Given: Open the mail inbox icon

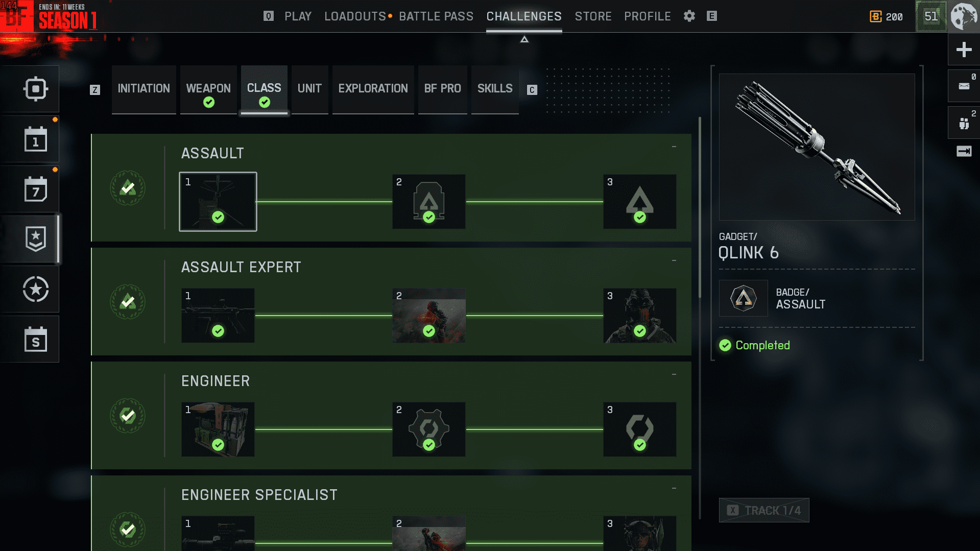Looking at the screenshot, I should tap(964, 86).
